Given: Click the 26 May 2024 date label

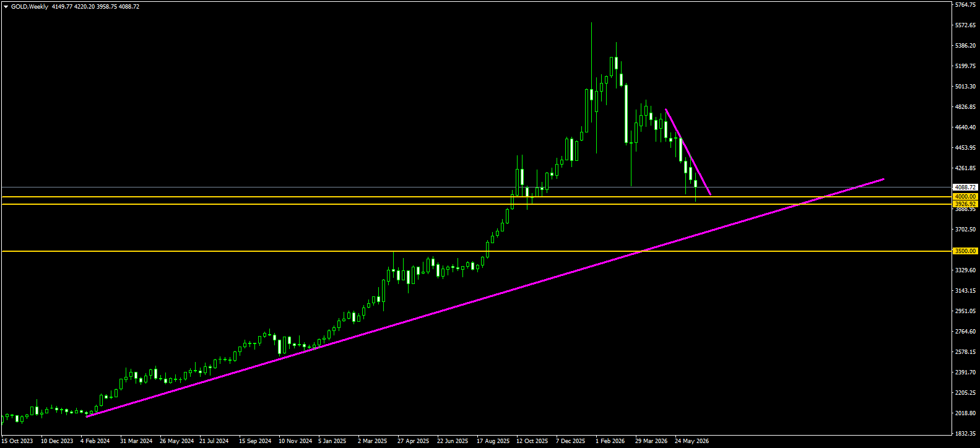Looking at the screenshot, I should pos(176,441).
